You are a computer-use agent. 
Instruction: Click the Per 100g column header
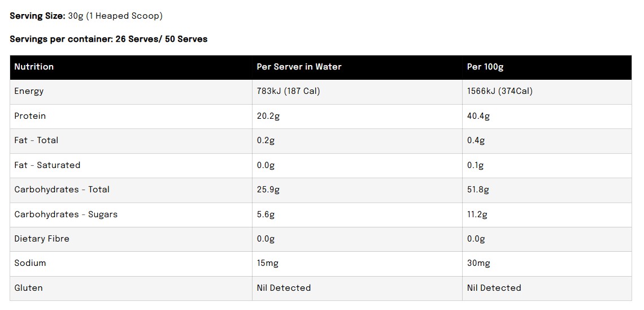pyautogui.click(x=485, y=67)
